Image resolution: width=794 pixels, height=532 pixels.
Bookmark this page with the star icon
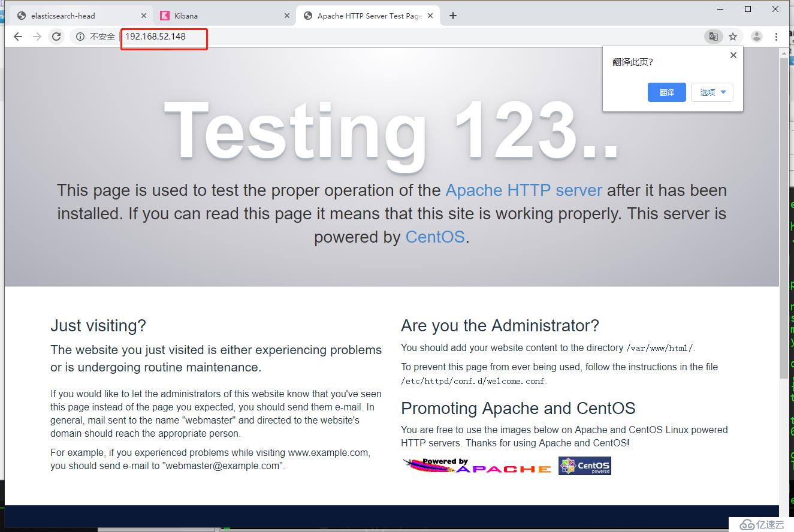coord(733,37)
